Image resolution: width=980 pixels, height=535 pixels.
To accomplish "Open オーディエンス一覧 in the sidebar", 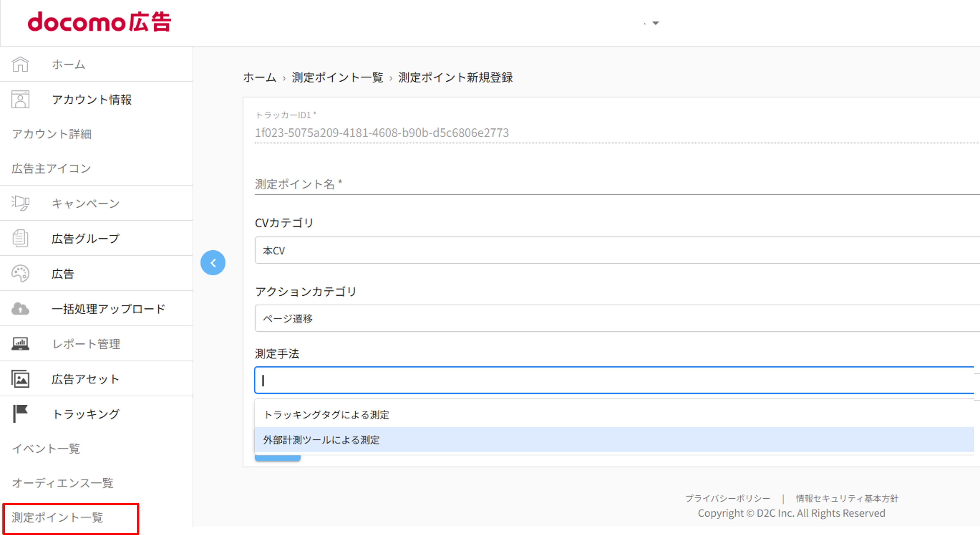I will [x=63, y=483].
